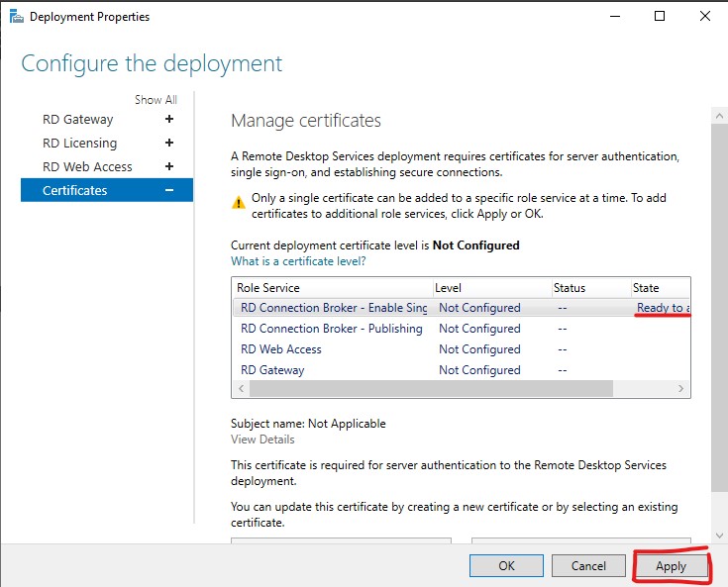Click table horizontal scrollbar left arrow

[x=241, y=388]
